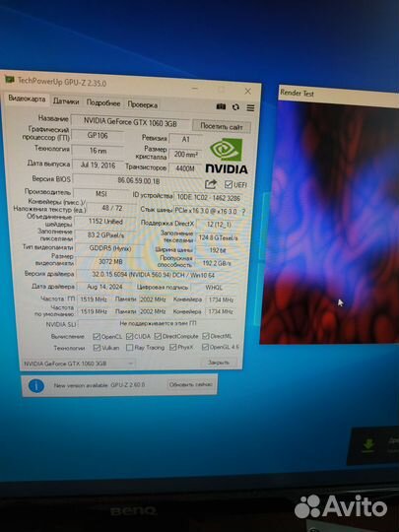Click the New version available GPU-Z 2.60.0 text
399x532 pixels.
click(x=100, y=385)
